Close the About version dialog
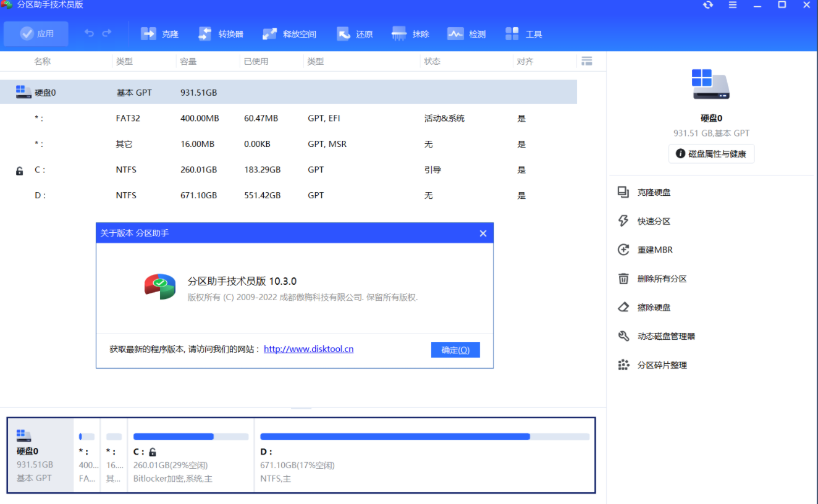This screenshot has height=504, width=818. [x=483, y=233]
